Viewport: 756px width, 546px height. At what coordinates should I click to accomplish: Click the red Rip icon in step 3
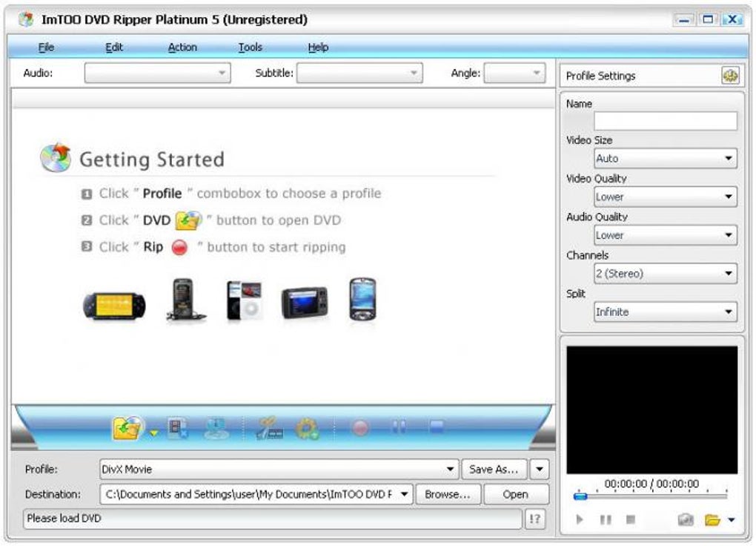coord(179,248)
